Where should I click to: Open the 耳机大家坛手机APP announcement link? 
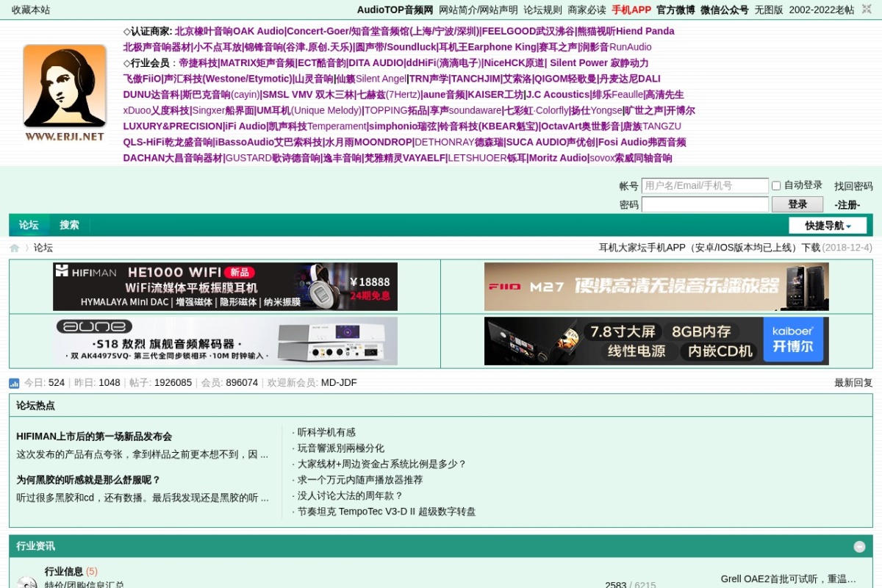(x=709, y=248)
